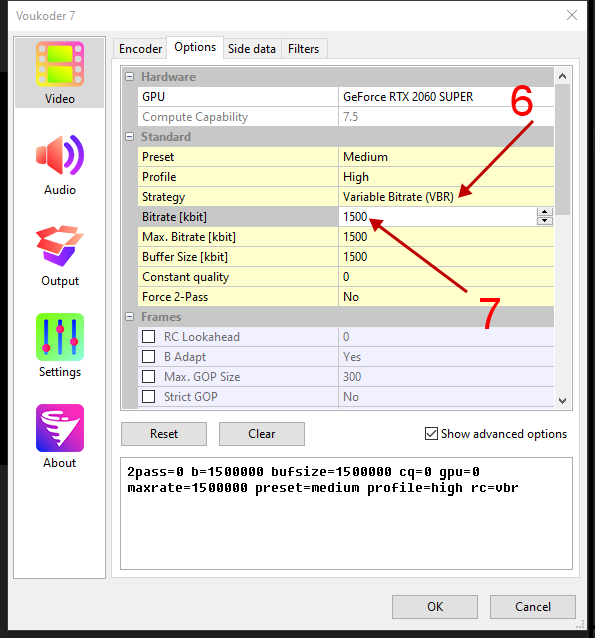Switch to the Side data tab

[252, 49]
